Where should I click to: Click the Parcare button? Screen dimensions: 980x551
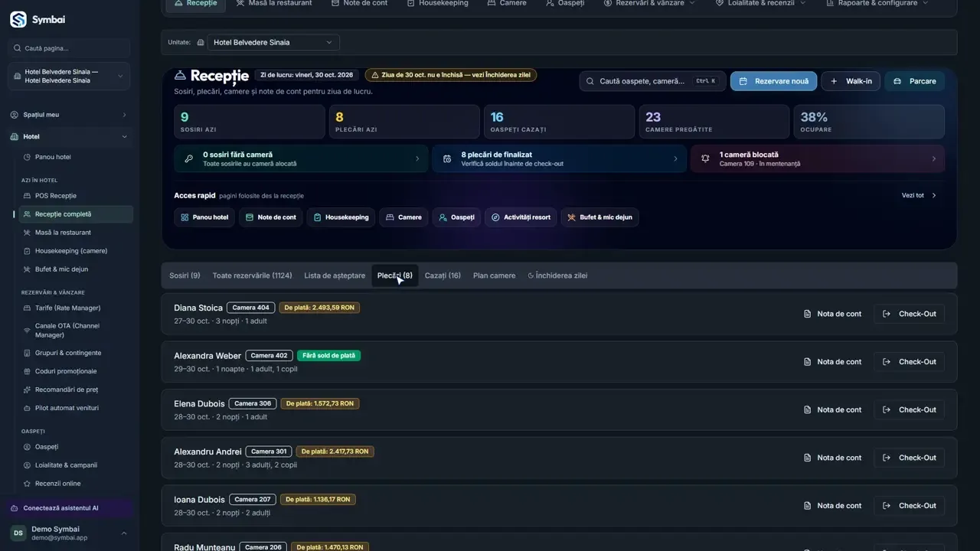coord(915,81)
